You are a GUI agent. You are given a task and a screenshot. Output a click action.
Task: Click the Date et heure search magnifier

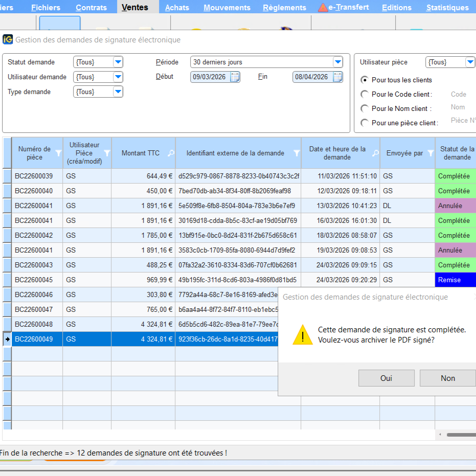375,153
